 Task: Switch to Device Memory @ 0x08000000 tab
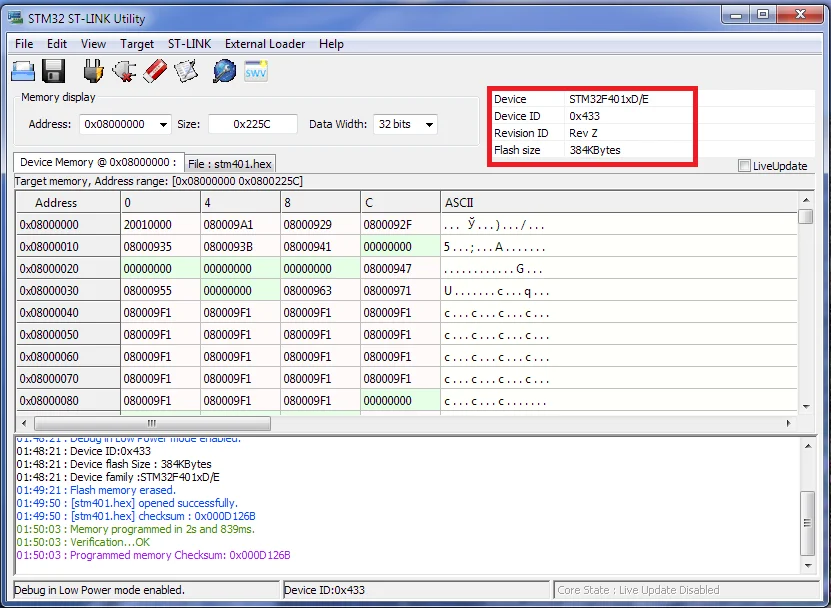[x=99, y=162]
